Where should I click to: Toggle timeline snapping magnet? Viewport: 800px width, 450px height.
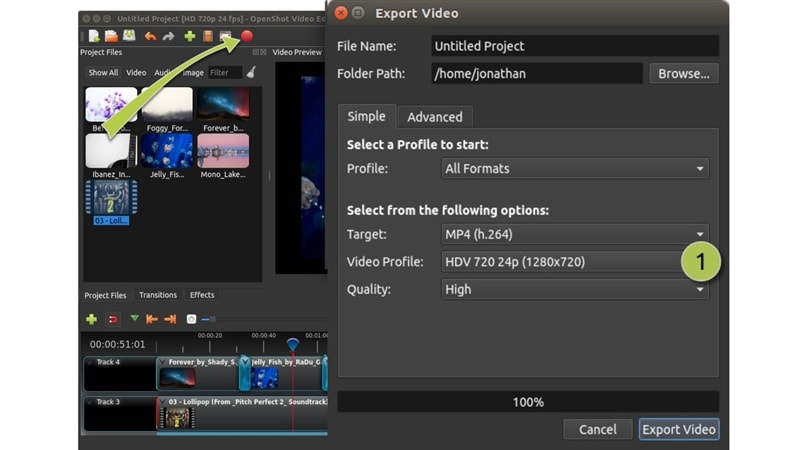[x=112, y=319]
